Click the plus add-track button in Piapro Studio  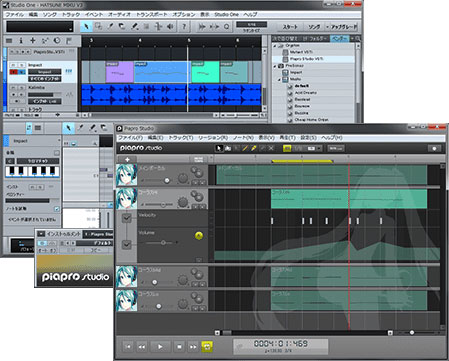pos(127,159)
